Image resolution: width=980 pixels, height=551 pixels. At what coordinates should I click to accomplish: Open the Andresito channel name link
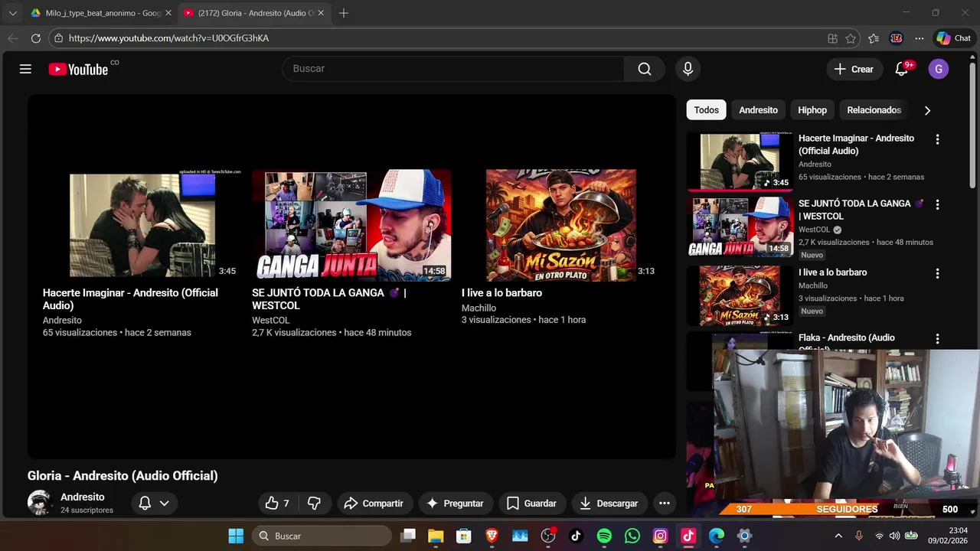83,497
